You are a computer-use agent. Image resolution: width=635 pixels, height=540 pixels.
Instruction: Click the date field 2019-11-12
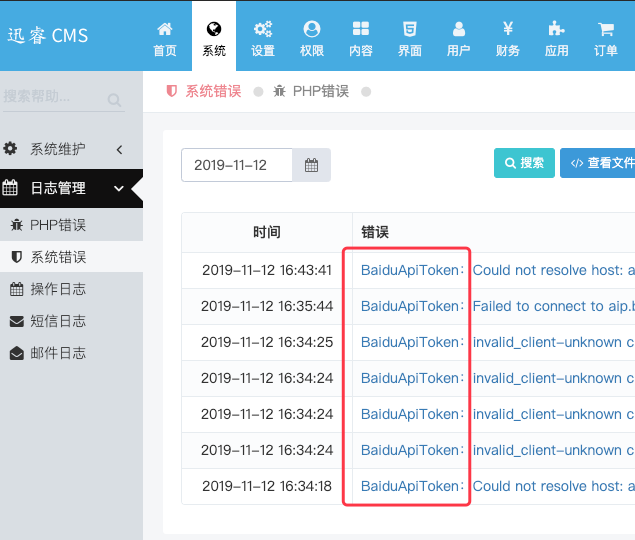pyautogui.click(x=237, y=165)
